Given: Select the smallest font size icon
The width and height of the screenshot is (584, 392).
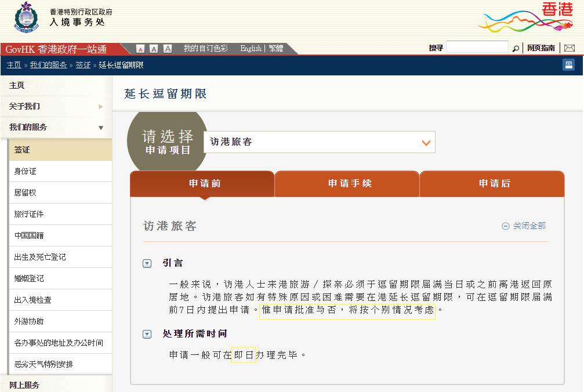Looking at the screenshot, I should coord(140,48).
